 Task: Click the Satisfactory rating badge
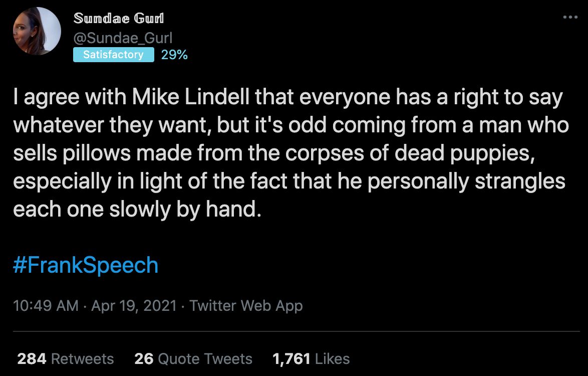pos(113,55)
